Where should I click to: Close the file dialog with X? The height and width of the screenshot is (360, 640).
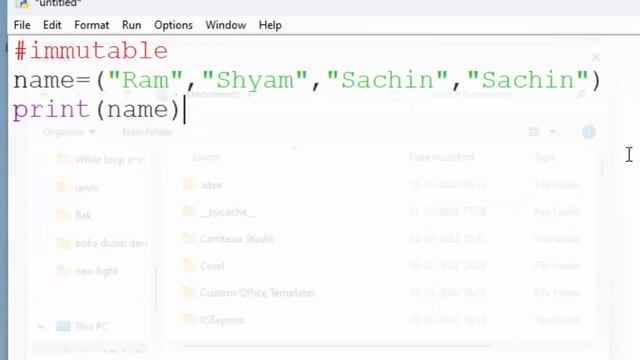[596, 57]
